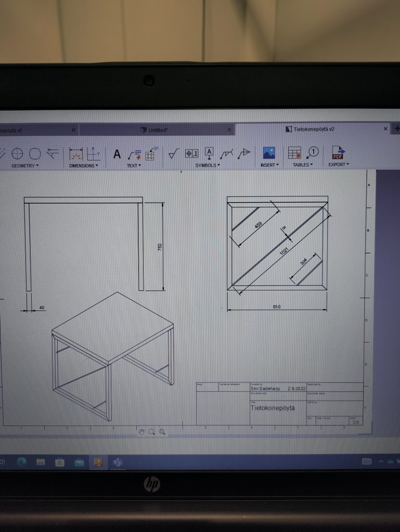Select the Balloon icon with number 1
Image resolution: width=400 pixels, height=532 pixels.
(313, 152)
